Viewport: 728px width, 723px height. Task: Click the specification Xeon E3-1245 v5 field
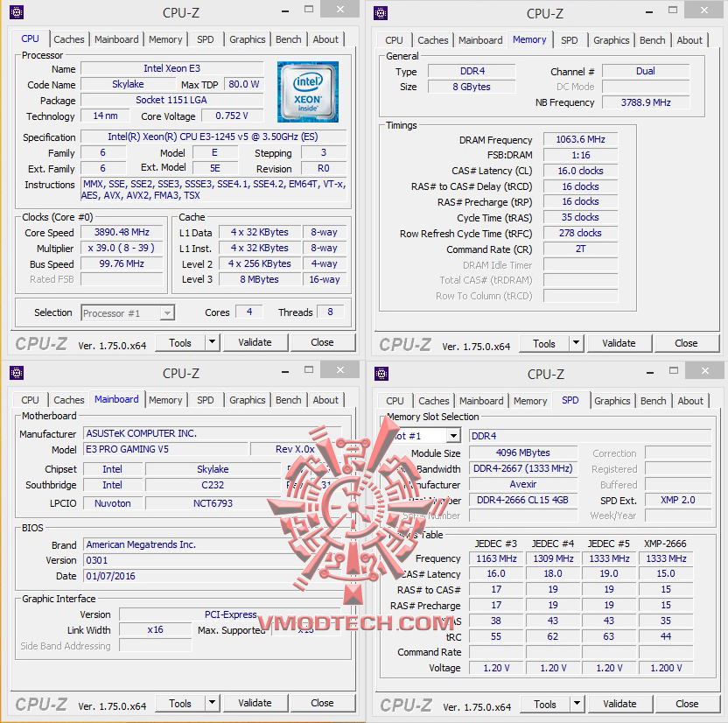pyautogui.click(x=213, y=137)
